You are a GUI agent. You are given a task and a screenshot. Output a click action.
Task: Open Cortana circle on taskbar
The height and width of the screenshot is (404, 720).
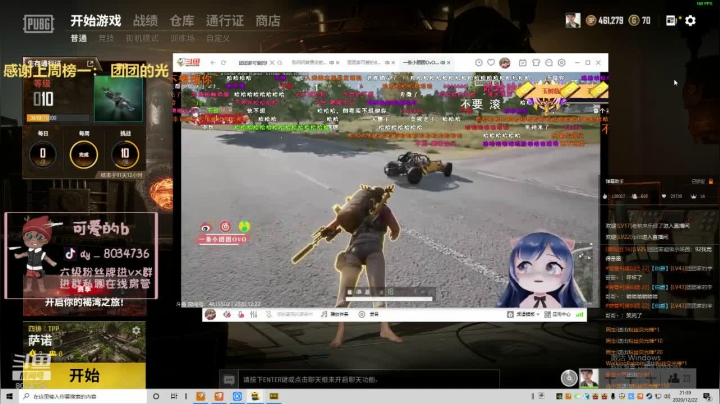point(156,396)
